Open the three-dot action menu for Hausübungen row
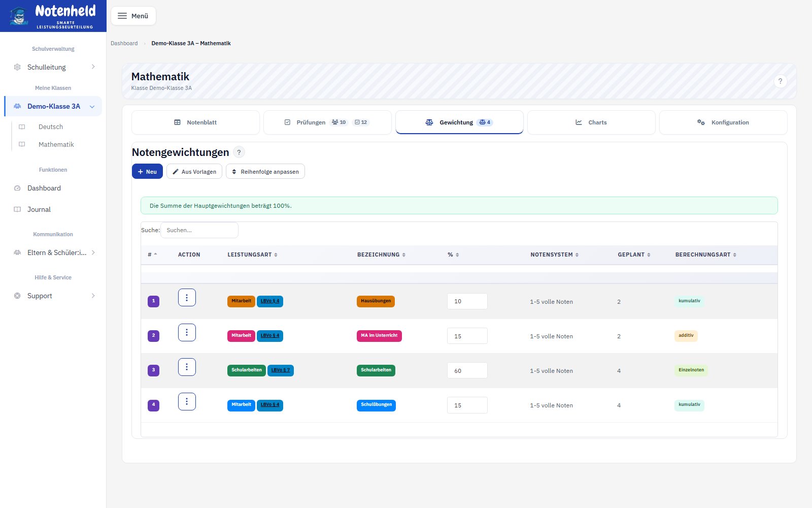This screenshot has height=508, width=812. [187, 298]
